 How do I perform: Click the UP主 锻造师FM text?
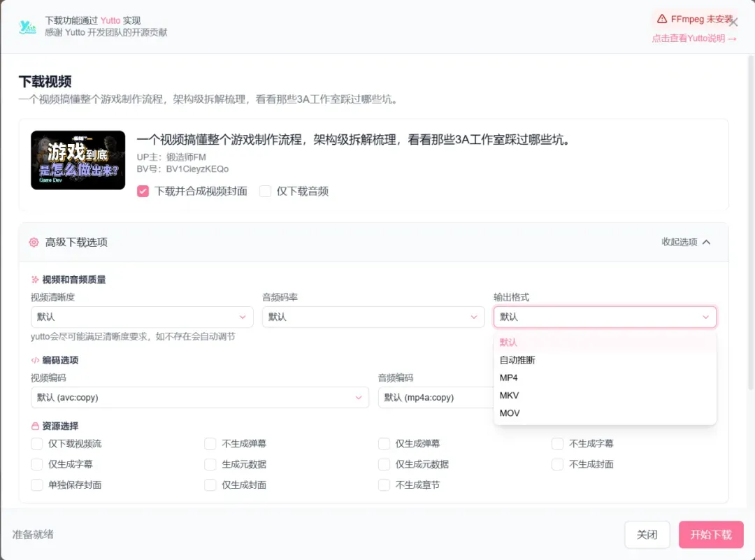171,157
